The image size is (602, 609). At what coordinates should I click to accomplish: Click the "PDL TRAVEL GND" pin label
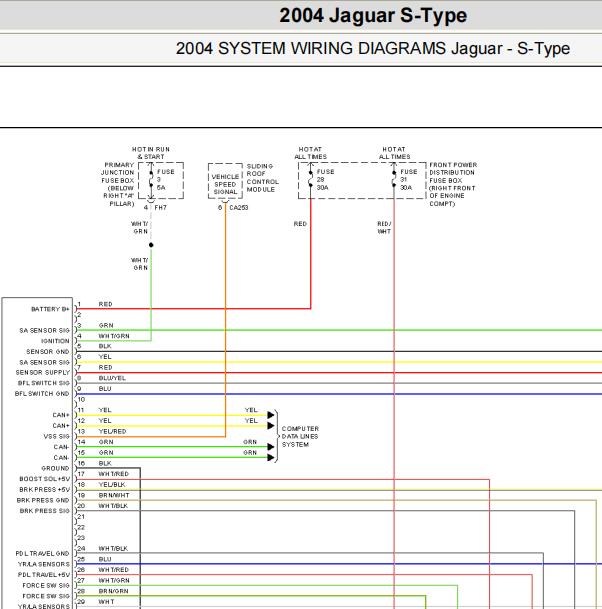coord(42,553)
